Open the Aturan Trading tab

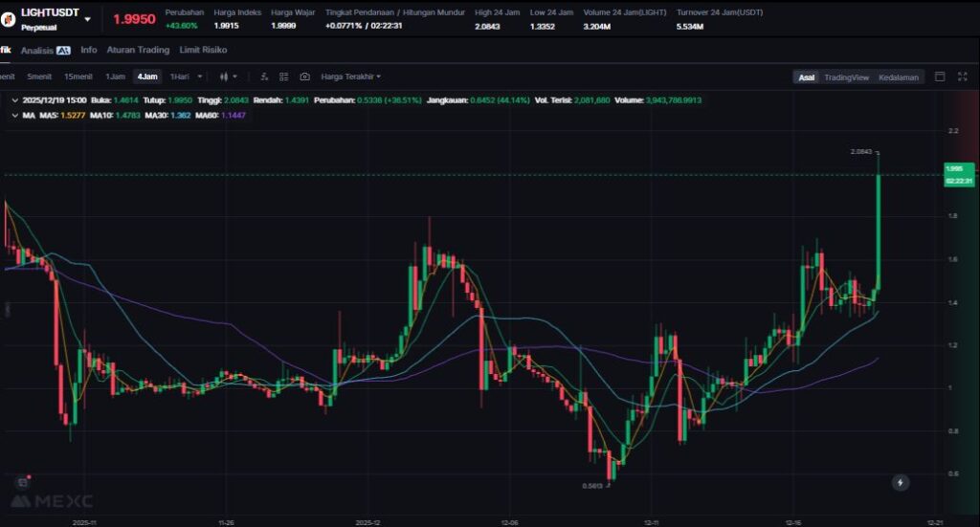click(138, 50)
